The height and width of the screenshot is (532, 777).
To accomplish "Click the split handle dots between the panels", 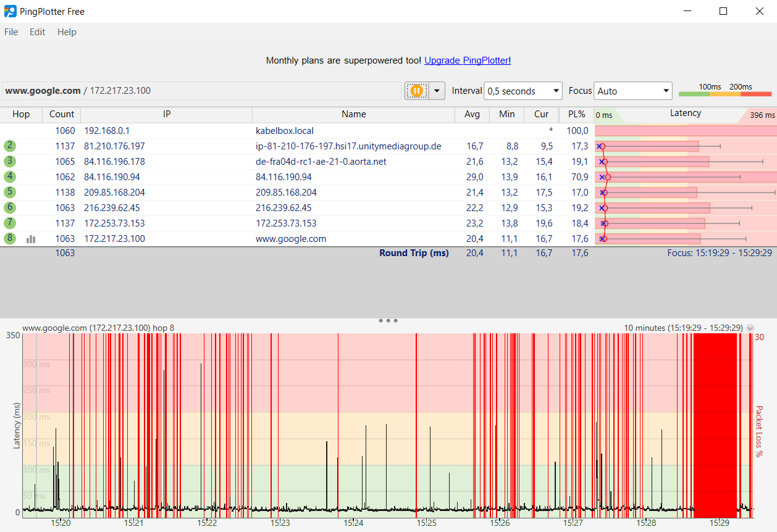I will pos(388,321).
